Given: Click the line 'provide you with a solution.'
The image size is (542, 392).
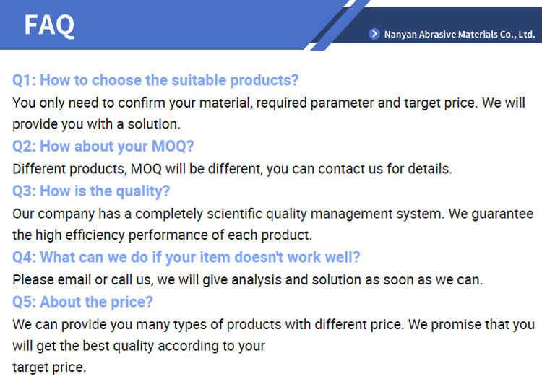Looking at the screenshot, I should 96,124.
